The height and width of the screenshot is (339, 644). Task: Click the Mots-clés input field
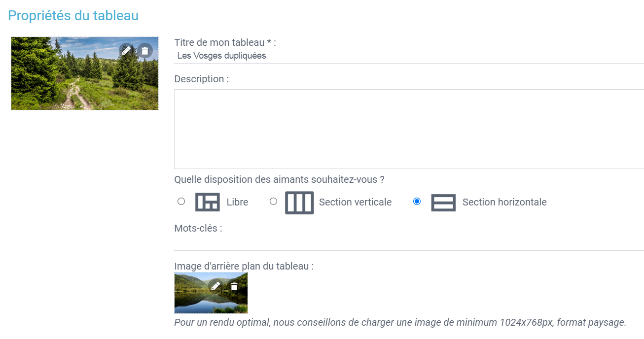pos(408,242)
